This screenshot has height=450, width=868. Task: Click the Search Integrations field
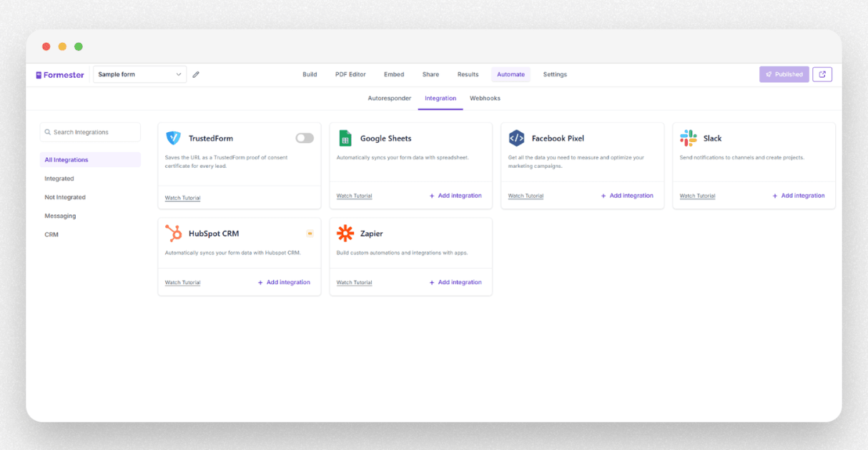(x=90, y=132)
